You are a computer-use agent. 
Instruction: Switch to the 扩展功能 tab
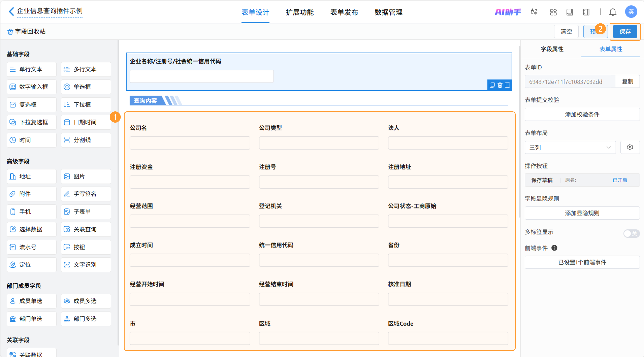(299, 12)
